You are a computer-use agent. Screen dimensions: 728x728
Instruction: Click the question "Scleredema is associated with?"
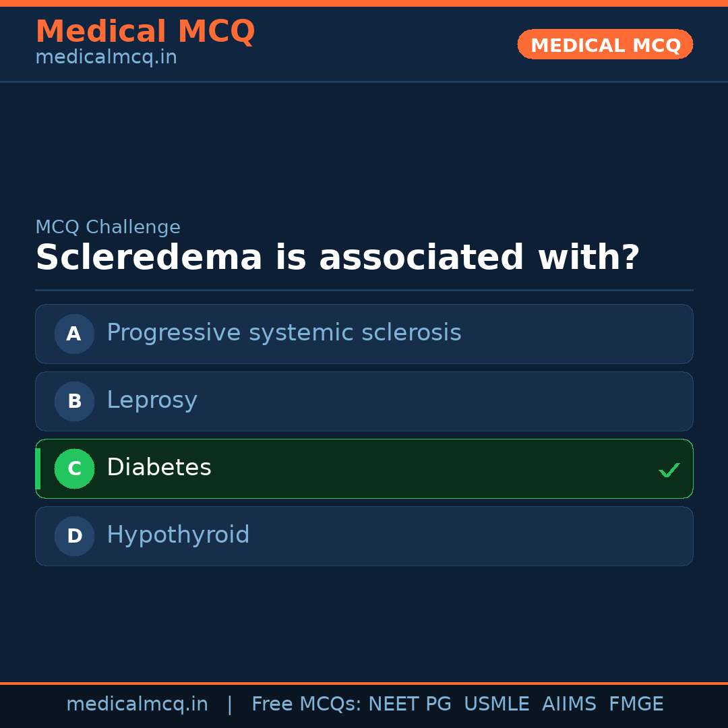point(337,258)
